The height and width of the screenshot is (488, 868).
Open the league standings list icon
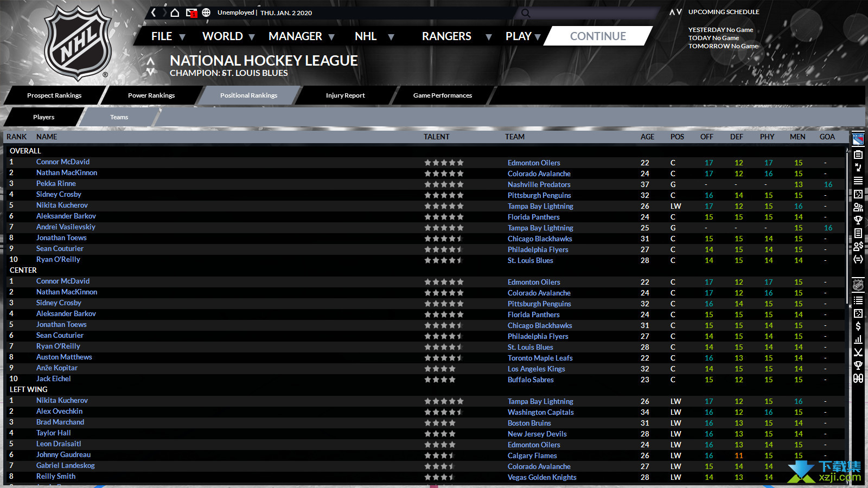858,300
